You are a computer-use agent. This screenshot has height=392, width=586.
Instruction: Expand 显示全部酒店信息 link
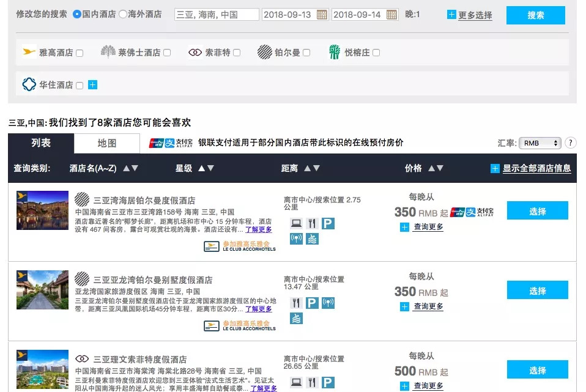(536, 169)
